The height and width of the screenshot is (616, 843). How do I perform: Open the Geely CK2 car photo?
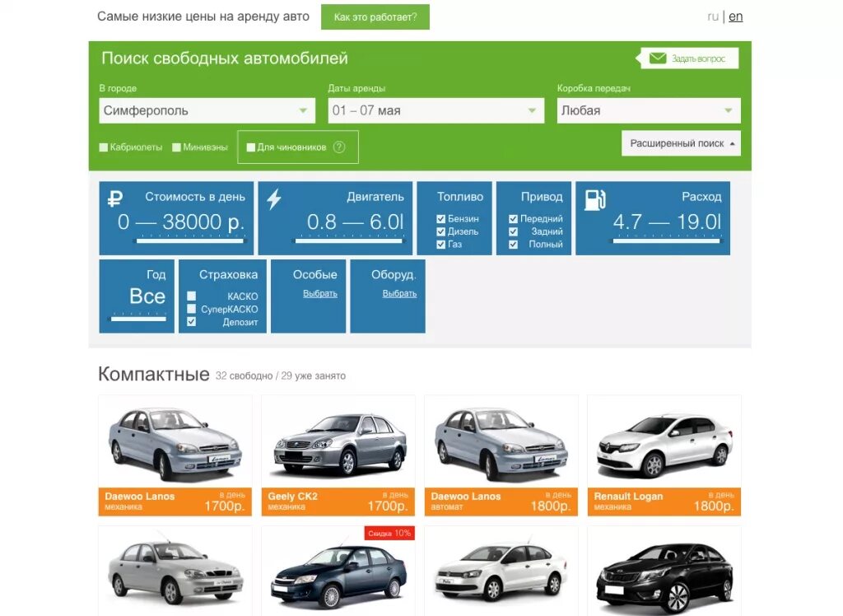tap(338, 442)
